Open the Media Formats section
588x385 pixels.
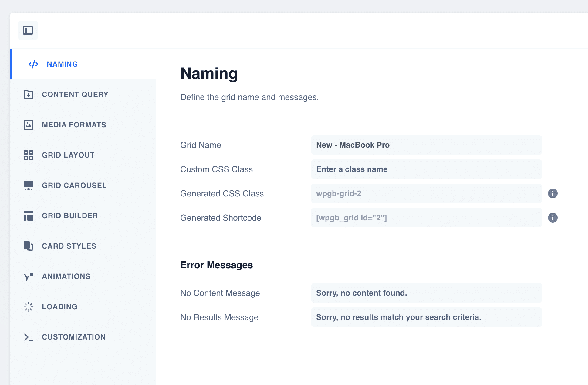pos(83,125)
